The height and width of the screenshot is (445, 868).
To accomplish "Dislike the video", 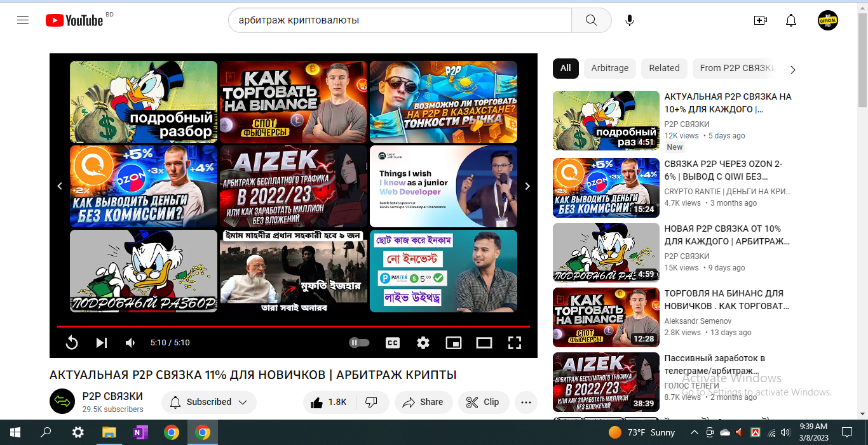I will 372,402.
